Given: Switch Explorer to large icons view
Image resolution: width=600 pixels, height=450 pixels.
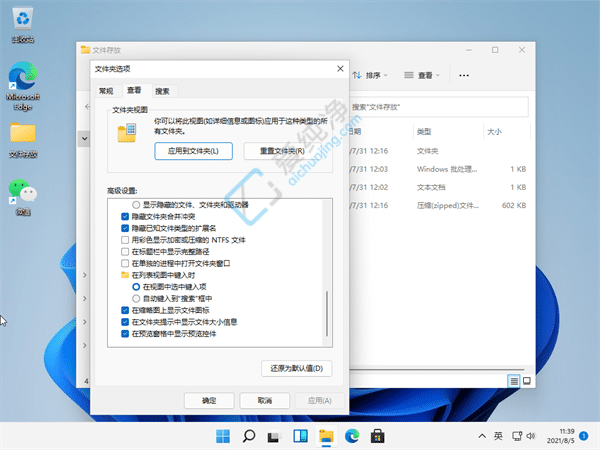Looking at the screenshot, I should click(527, 381).
